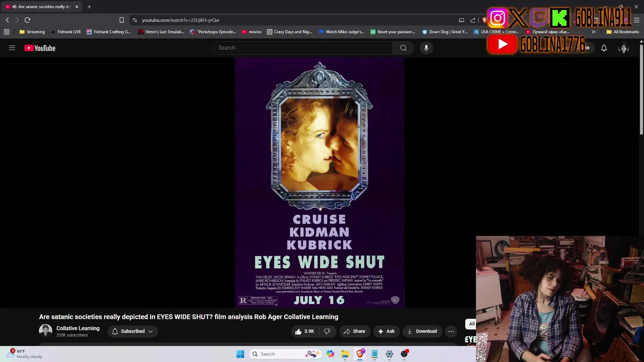Open weather widget showing Mostly cloudy
This screenshot has height=362, width=644.
tap(24, 354)
